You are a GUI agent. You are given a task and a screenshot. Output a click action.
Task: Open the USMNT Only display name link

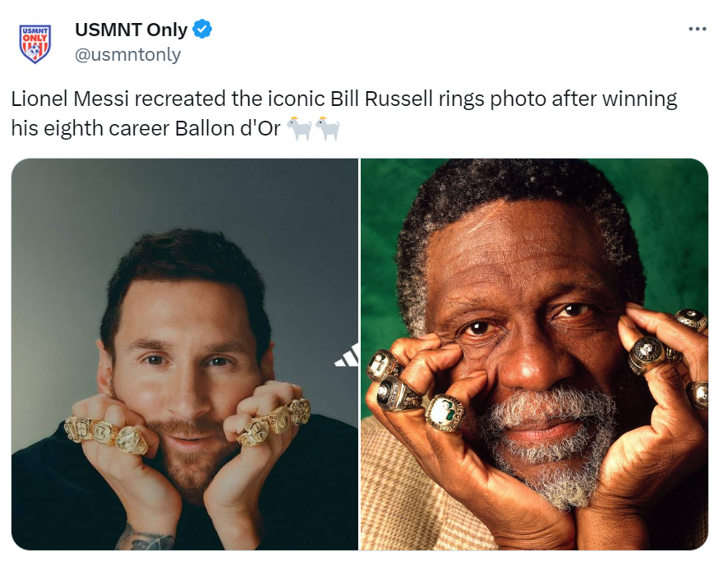[x=131, y=30]
